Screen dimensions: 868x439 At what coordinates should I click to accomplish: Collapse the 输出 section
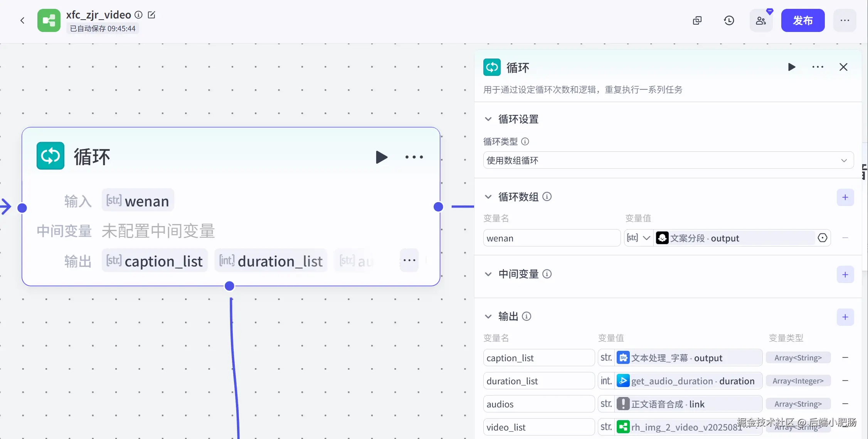point(488,317)
